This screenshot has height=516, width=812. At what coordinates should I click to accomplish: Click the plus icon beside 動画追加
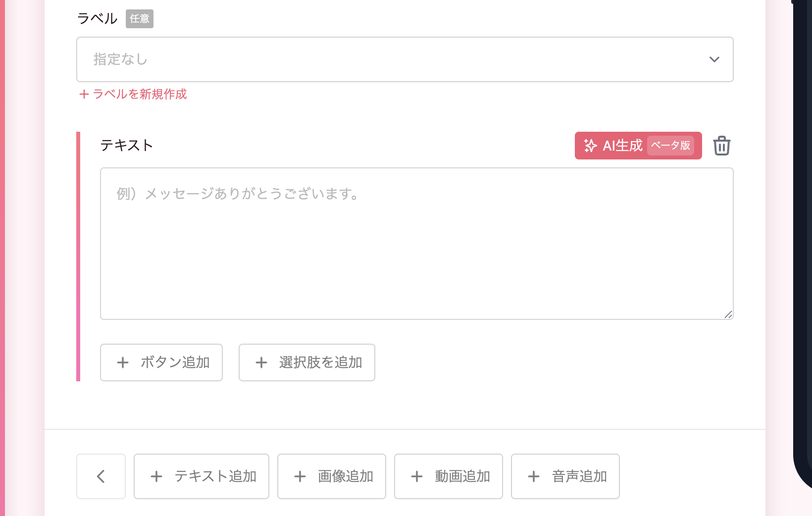click(x=417, y=476)
